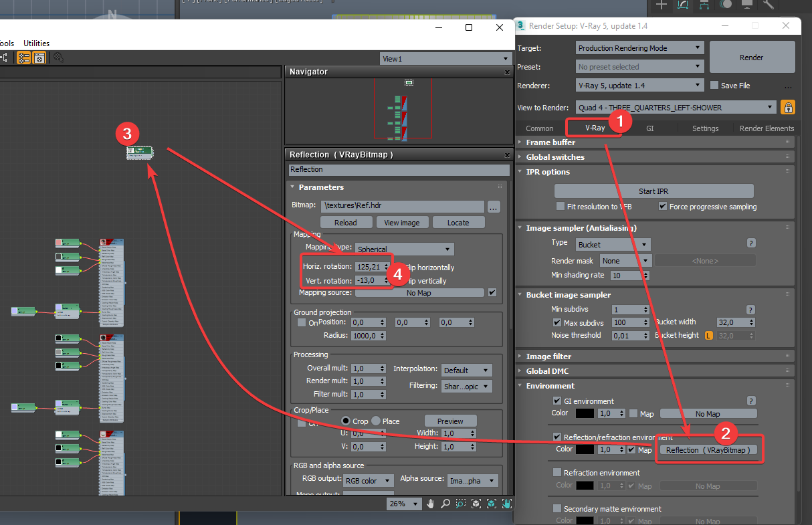The width and height of the screenshot is (812, 525).
Task: Toggle the GI environment checkbox
Action: tap(557, 401)
